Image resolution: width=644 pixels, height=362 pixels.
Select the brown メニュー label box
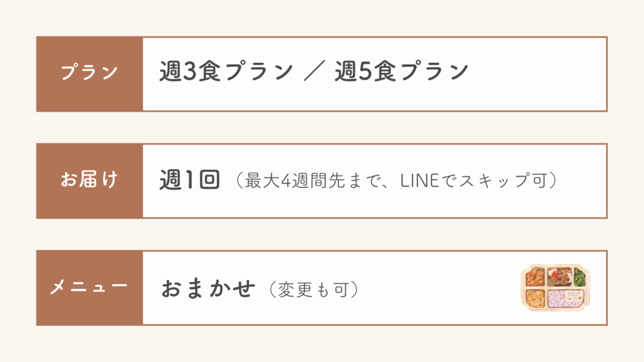coord(89,287)
